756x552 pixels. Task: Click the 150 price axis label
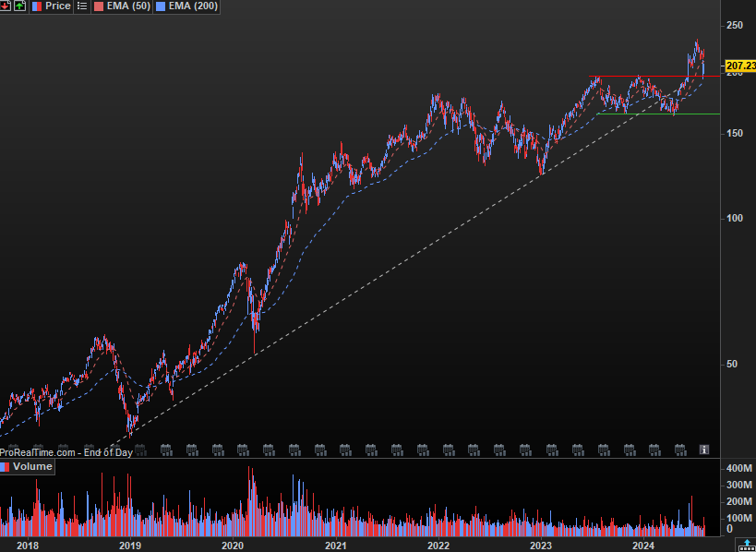[x=735, y=133]
